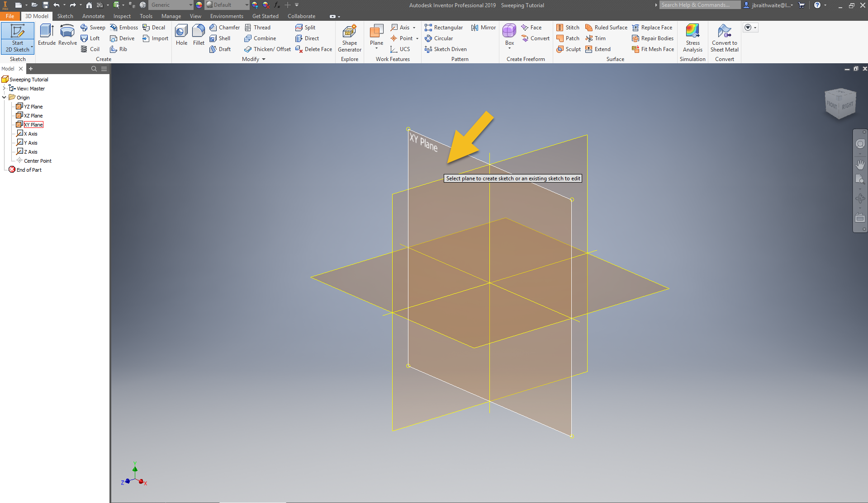Select the Chamfer tool
This screenshot has width=868, height=503.
pos(225,27)
